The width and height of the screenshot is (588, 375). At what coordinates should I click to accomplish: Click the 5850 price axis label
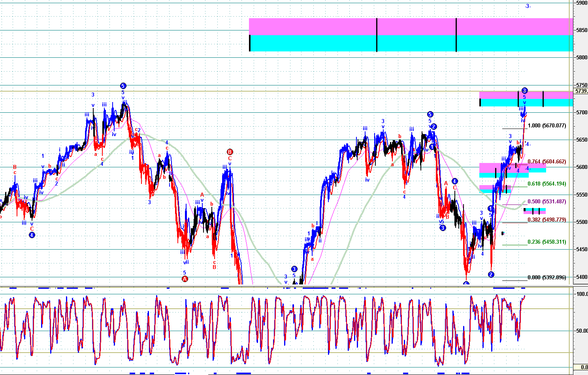pos(582,30)
